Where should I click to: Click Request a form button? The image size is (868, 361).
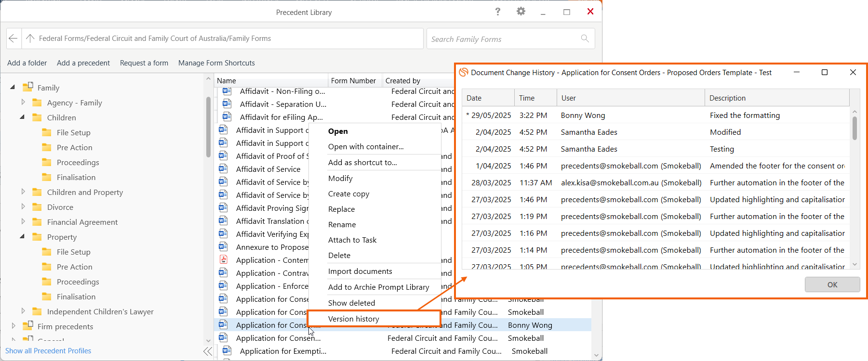[144, 63]
